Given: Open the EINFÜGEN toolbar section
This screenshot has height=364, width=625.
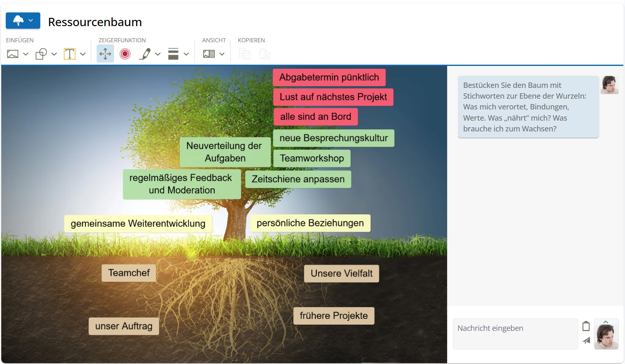Looking at the screenshot, I should pos(19,40).
